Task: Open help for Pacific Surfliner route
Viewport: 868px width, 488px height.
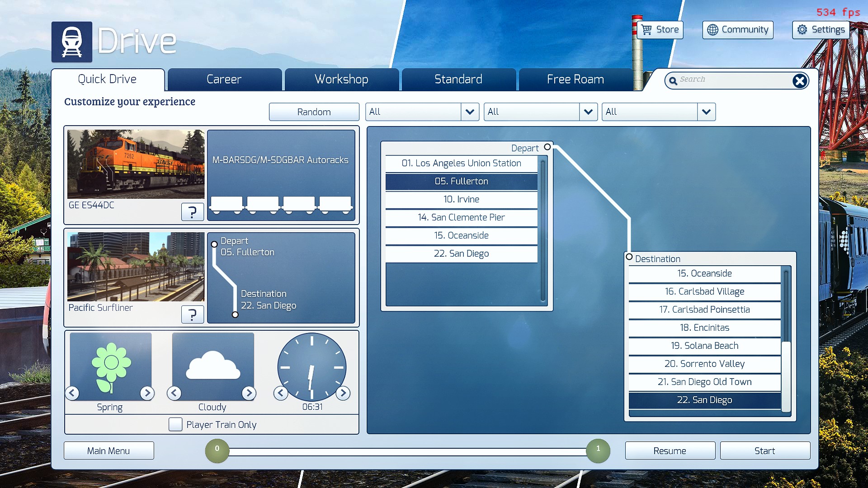Action: pos(192,314)
